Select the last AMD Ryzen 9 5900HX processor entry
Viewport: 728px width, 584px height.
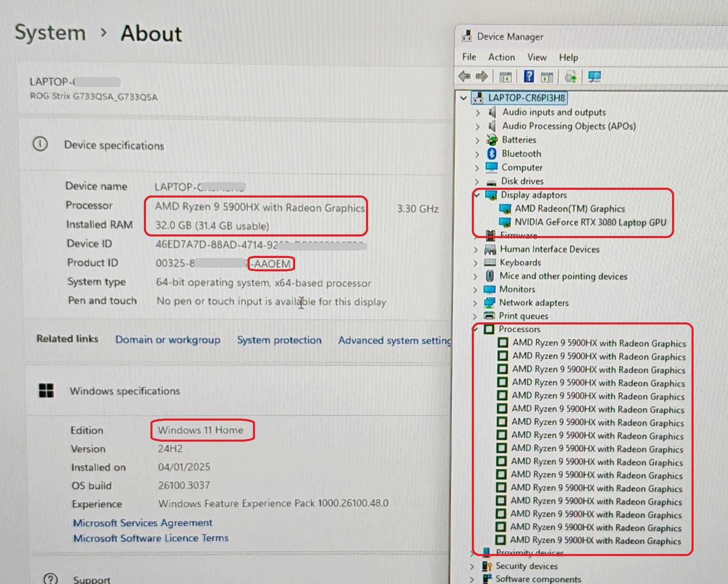click(595, 540)
